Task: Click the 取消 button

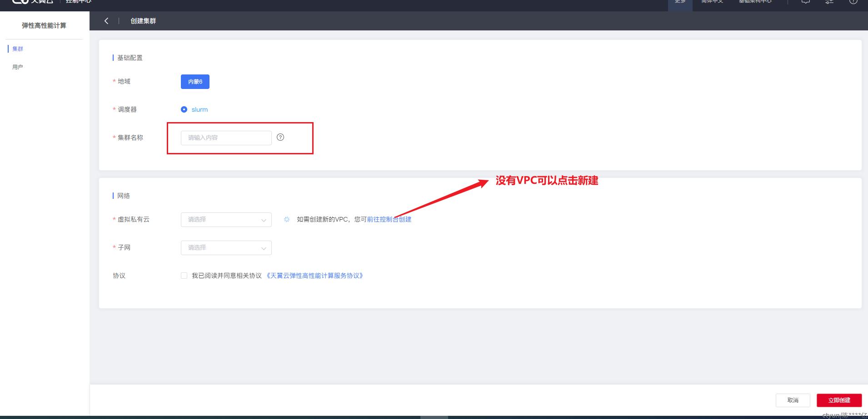Action: point(793,400)
